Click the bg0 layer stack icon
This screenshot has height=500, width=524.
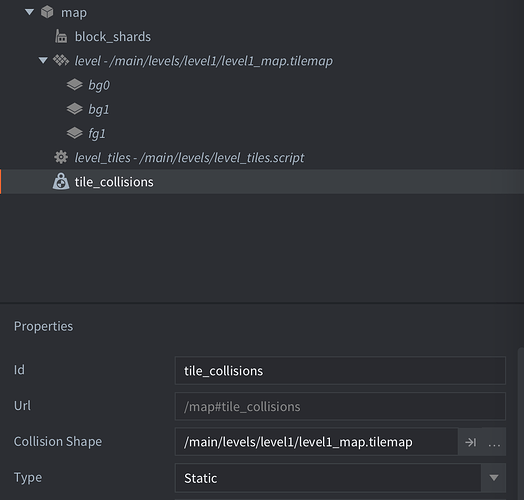(x=75, y=85)
